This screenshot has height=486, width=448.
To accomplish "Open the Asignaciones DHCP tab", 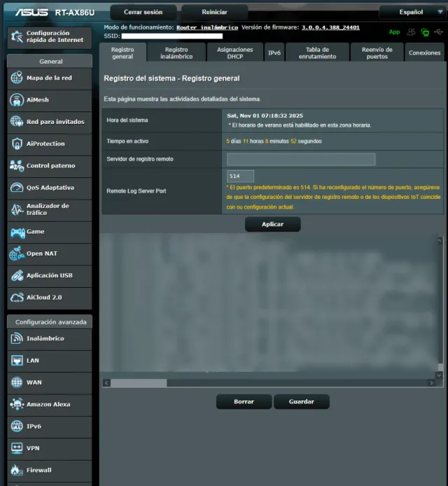I will pyautogui.click(x=234, y=53).
